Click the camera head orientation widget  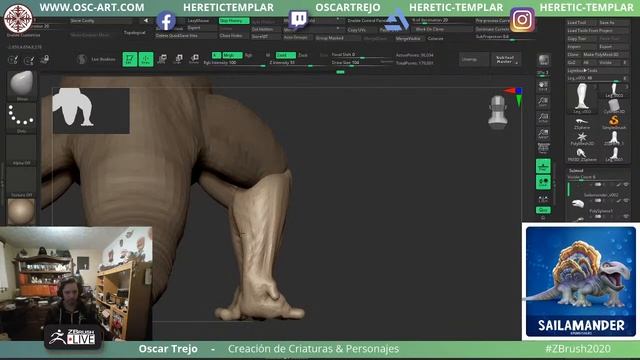click(x=498, y=112)
